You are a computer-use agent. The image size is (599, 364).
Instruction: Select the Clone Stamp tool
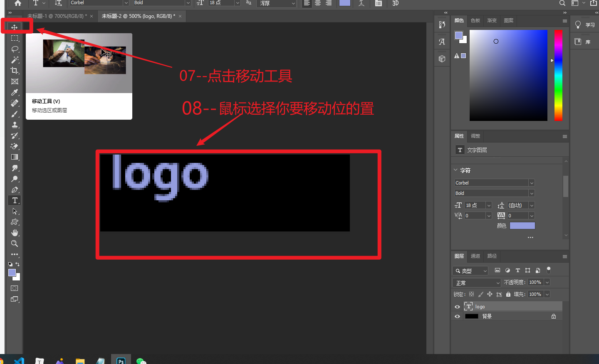click(15, 125)
